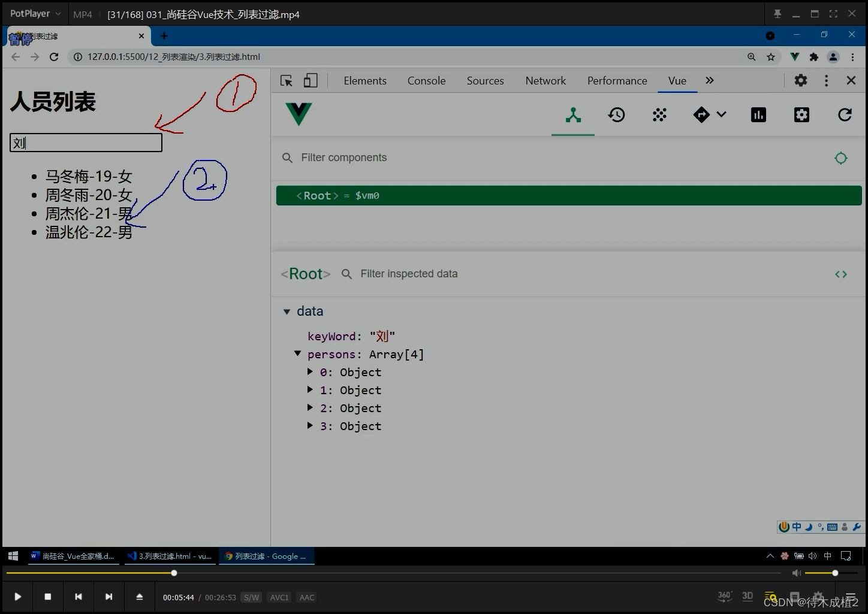Switch to the Sources tab
The height and width of the screenshot is (614, 868).
coord(485,81)
